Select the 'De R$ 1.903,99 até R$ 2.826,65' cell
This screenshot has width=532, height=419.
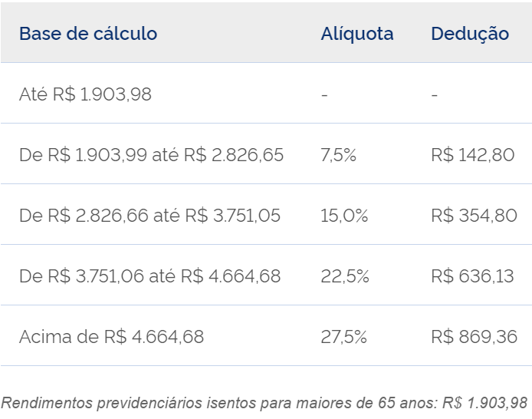tap(151, 155)
